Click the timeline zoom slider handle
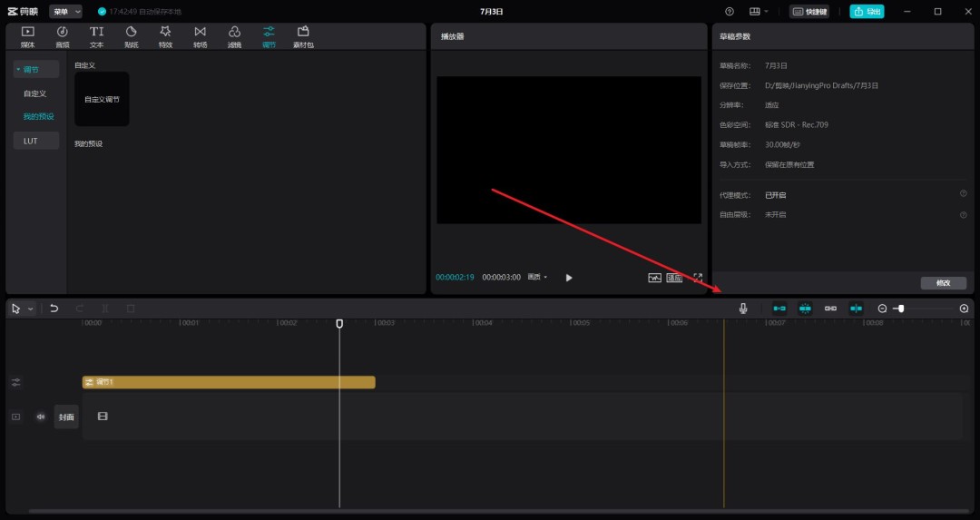This screenshot has height=520, width=980. pyautogui.click(x=901, y=309)
